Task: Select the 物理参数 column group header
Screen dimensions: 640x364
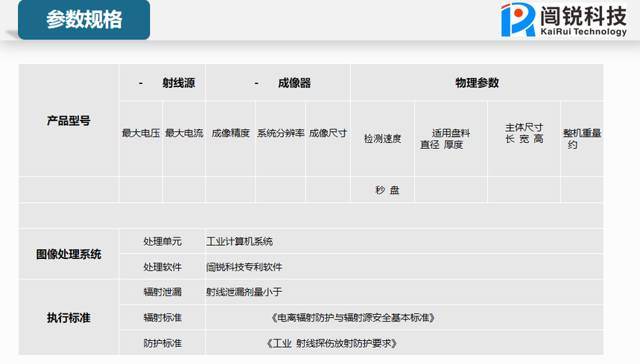Action: pyautogui.click(x=477, y=83)
